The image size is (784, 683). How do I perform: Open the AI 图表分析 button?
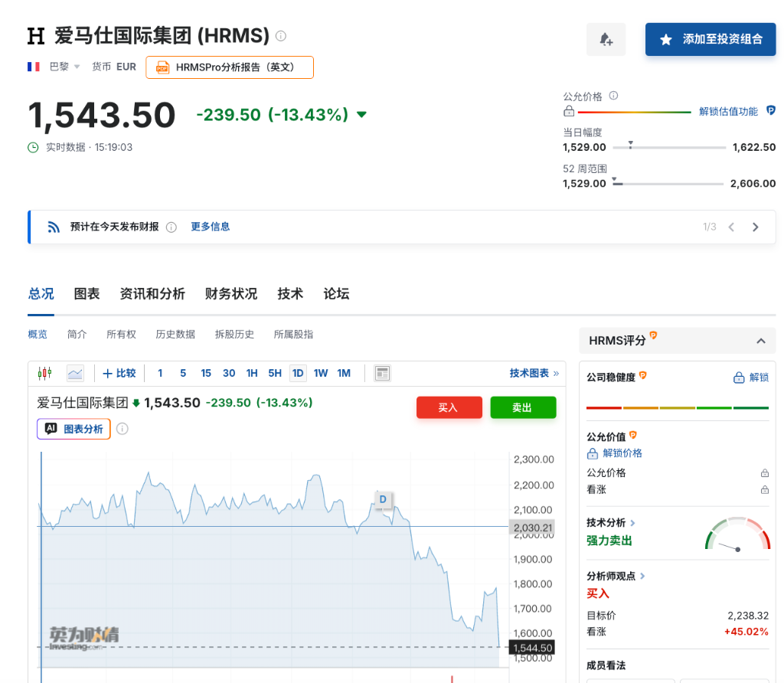point(73,429)
